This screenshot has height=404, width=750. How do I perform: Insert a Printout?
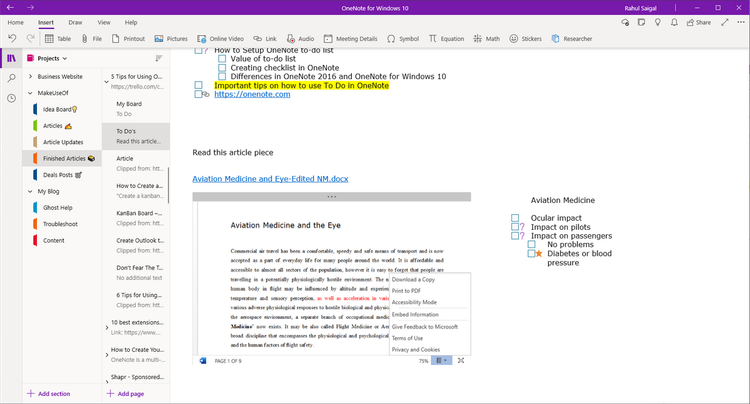(x=128, y=39)
